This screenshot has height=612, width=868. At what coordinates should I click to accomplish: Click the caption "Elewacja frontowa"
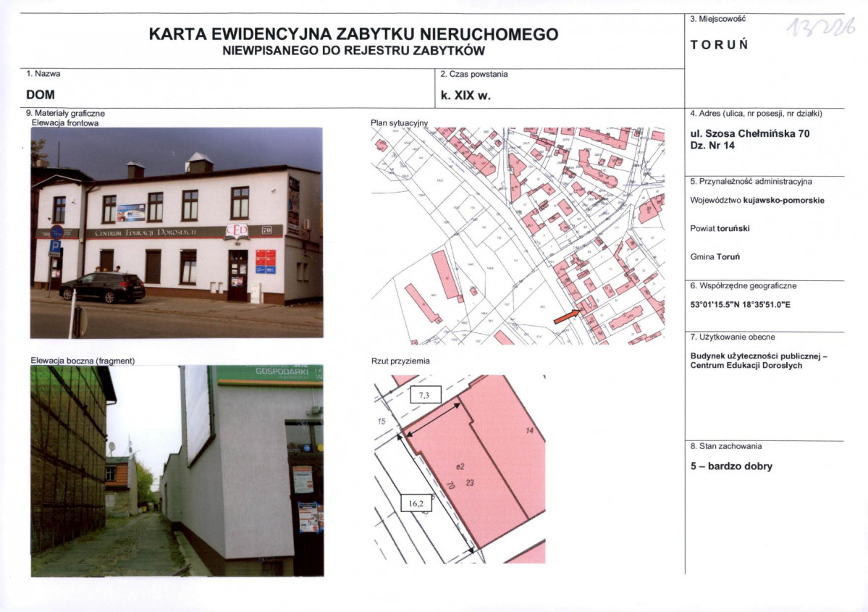click(x=64, y=123)
